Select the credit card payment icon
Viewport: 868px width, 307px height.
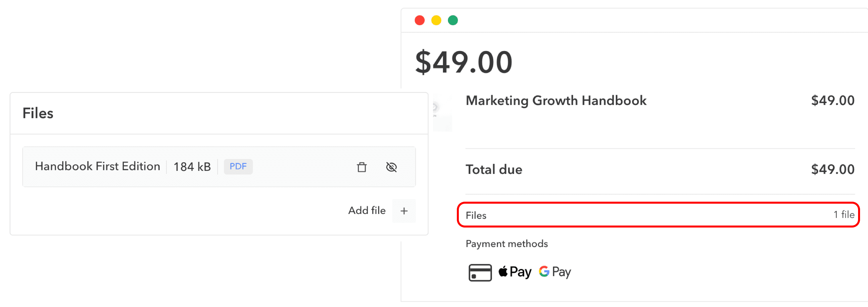point(480,272)
